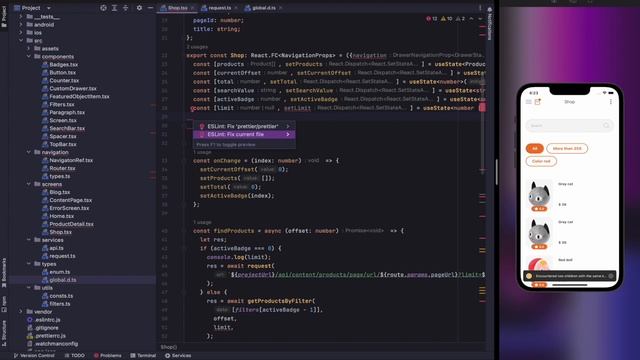
Task: Dismiss warning banner in phone simulator
Action: [611, 276]
